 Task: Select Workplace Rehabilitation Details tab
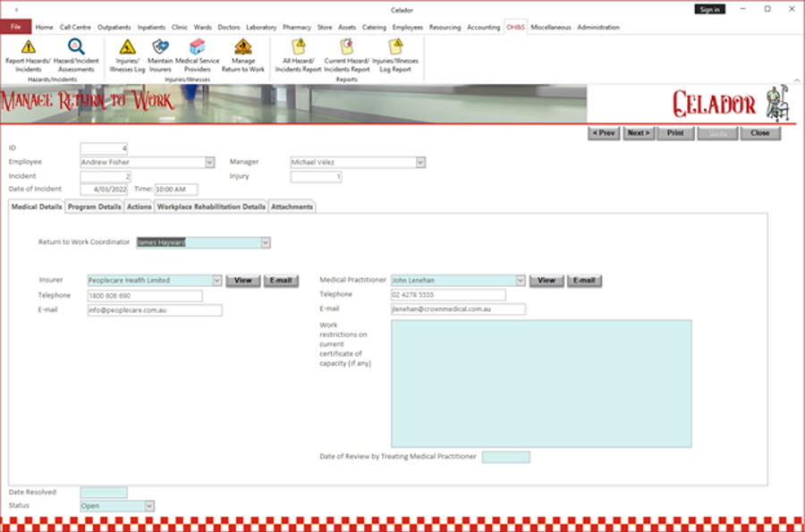(211, 207)
